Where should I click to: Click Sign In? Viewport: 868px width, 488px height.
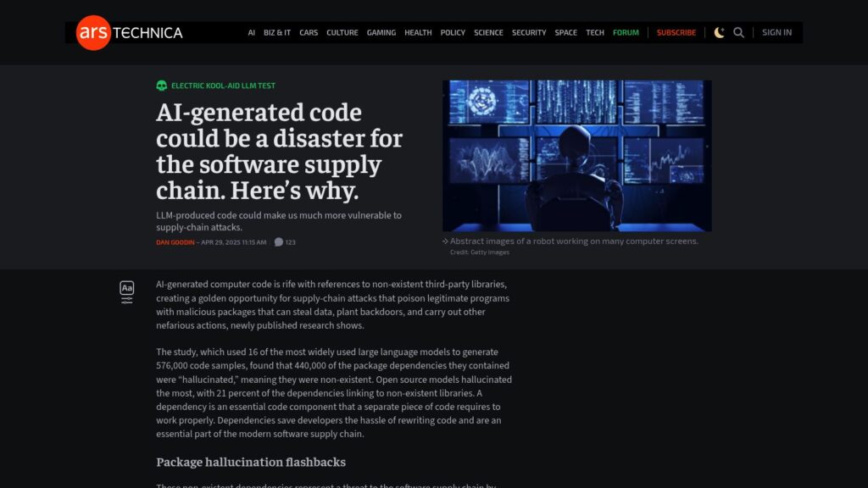coord(776,33)
